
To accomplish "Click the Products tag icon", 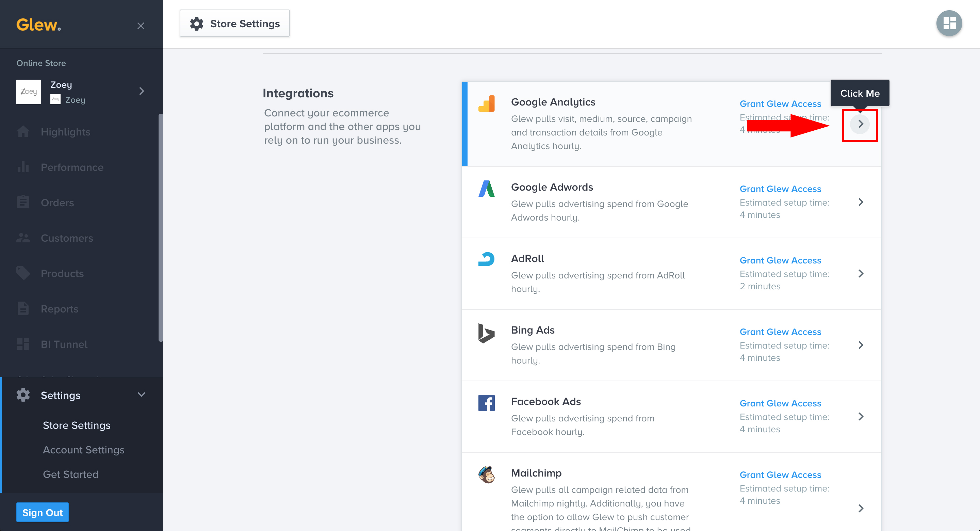I will [x=23, y=273].
